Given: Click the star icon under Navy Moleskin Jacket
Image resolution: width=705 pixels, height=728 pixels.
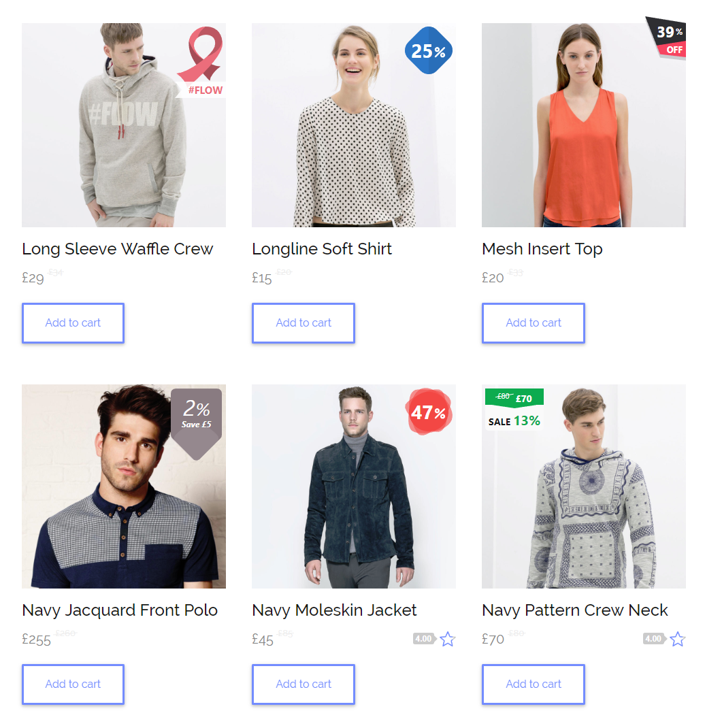Looking at the screenshot, I should pyautogui.click(x=447, y=639).
